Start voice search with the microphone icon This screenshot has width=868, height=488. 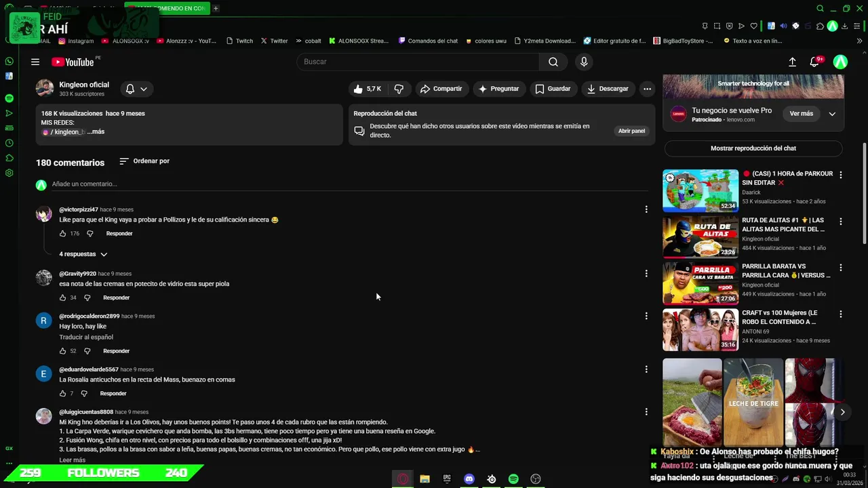[x=584, y=62]
